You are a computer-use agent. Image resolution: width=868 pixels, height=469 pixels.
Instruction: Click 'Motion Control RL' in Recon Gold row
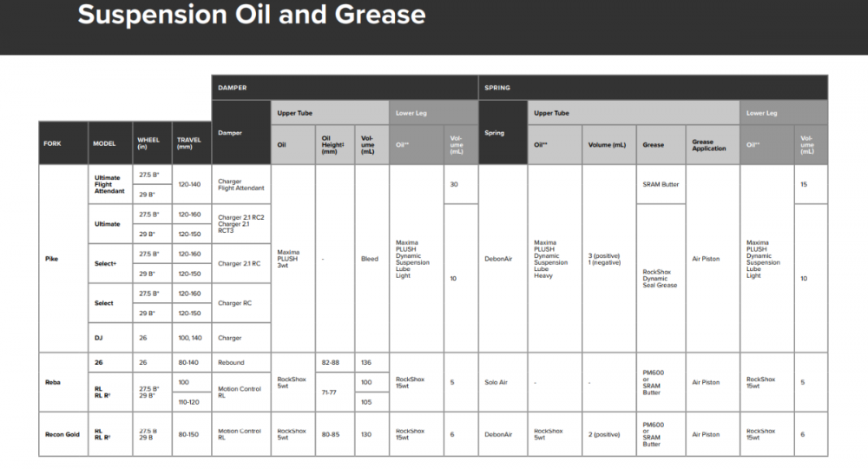[240, 434]
